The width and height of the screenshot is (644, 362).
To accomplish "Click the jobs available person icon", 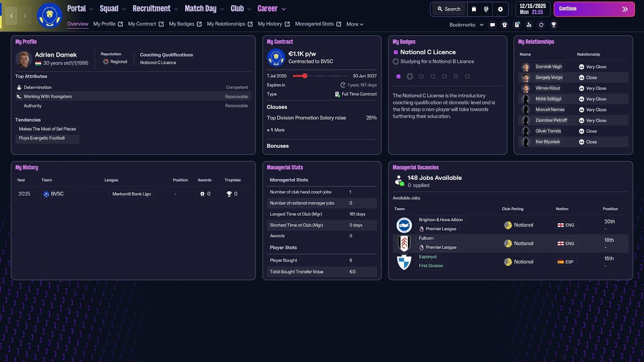I will tap(399, 180).
